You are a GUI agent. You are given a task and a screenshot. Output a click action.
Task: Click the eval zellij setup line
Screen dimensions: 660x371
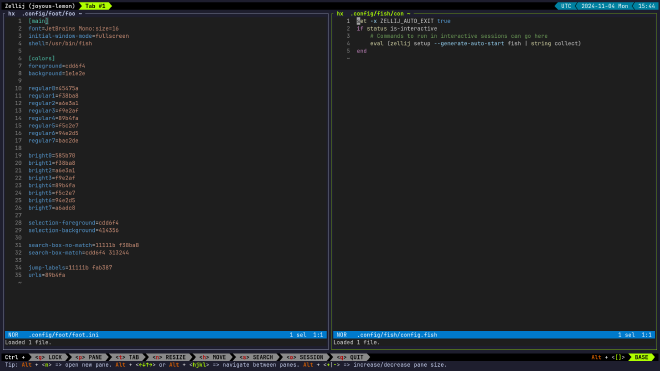[x=475, y=43]
